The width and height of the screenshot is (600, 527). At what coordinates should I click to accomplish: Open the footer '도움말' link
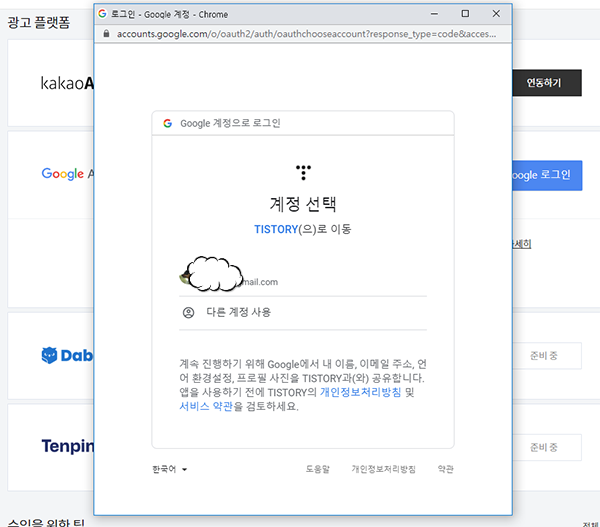pyautogui.click(x=317, y=469)
